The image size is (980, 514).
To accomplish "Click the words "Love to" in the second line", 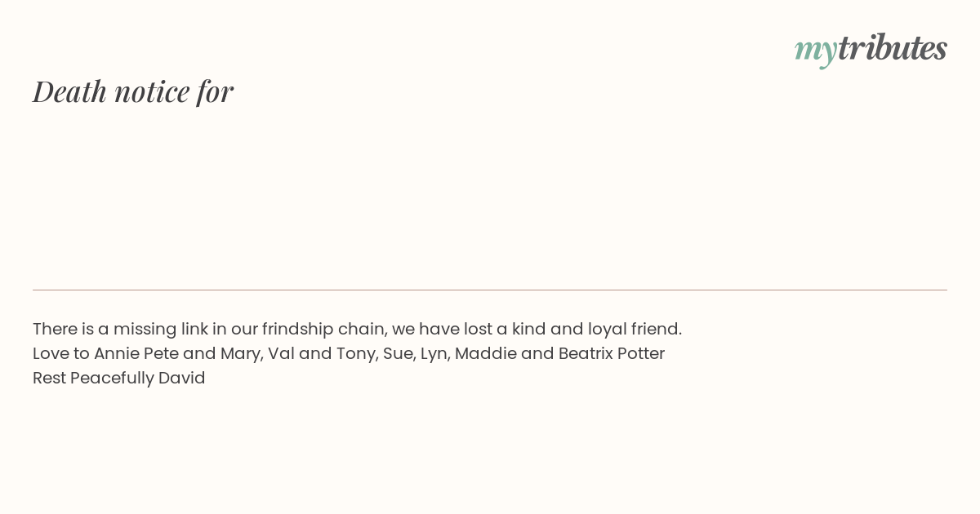I will pyautogui.click(x=60, y=353).
